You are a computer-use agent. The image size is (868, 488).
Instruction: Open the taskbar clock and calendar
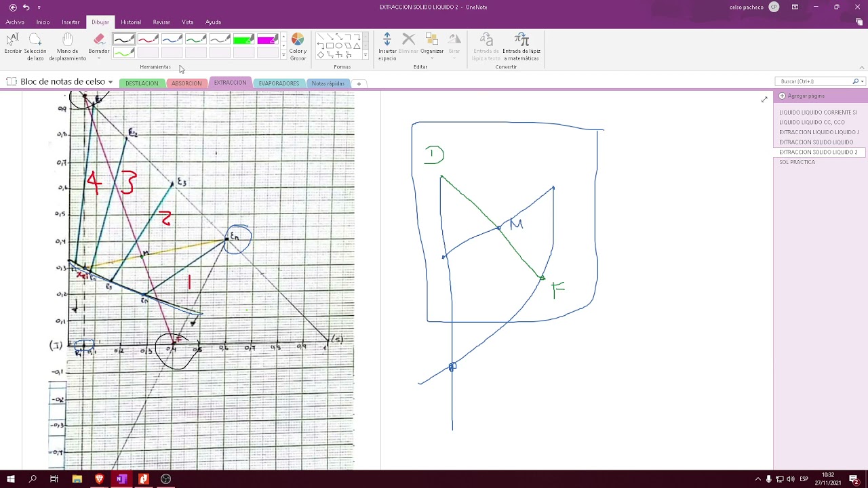point(827,479)
